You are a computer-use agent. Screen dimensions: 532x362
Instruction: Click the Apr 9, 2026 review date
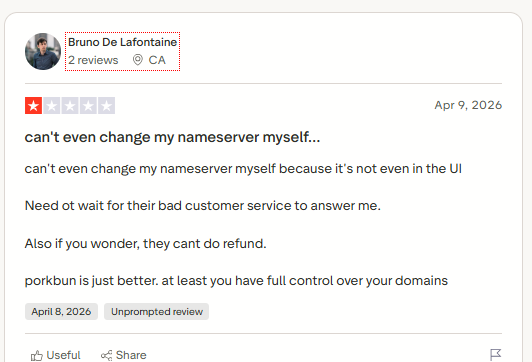click(468, 105)
